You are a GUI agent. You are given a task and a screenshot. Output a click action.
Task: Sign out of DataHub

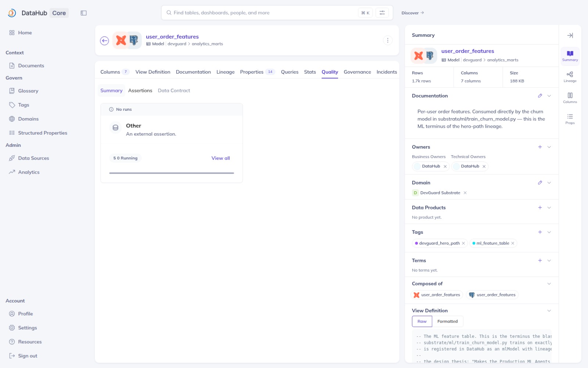click(x=28, y=356)
